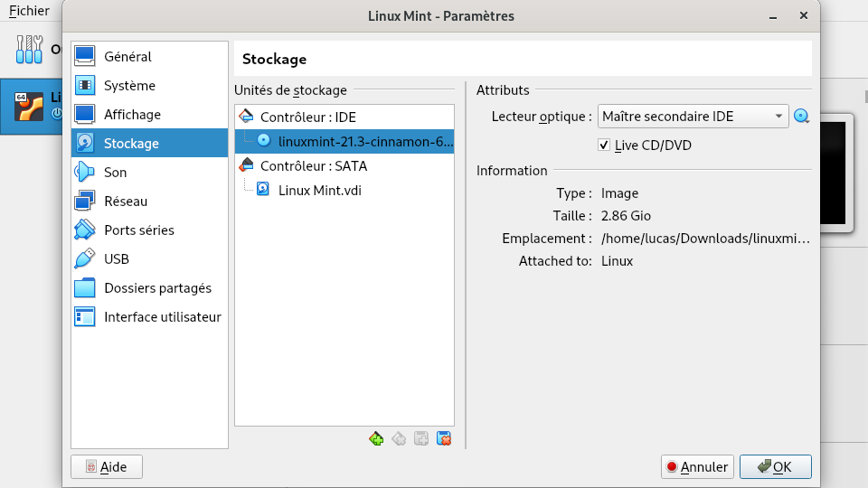The image size is (868, 488).
Task: Select the USB settings category
Action: tap(116, 259)
